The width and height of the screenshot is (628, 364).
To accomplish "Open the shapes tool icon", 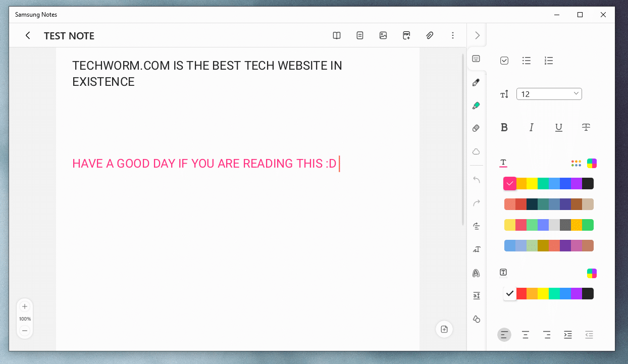I will [x=476, y=319].
